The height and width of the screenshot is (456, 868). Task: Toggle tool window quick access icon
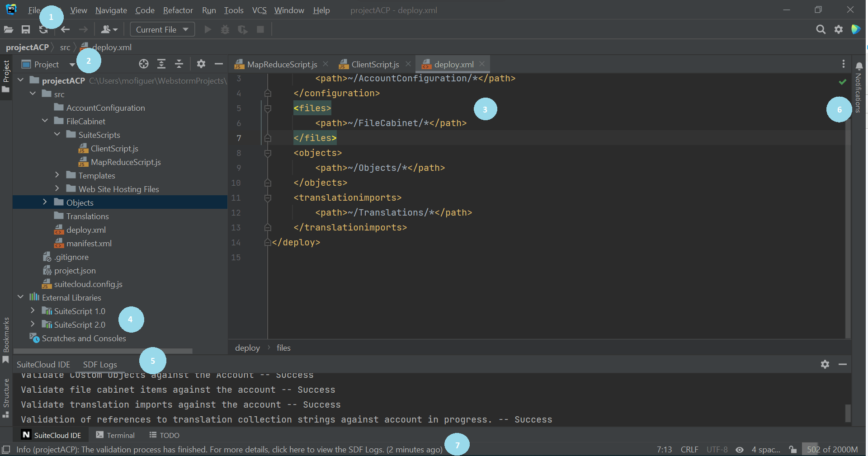(x=6, y=450)
